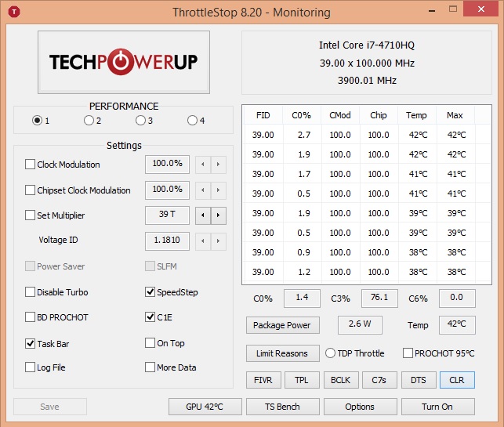Image resolution: width=504 pixels, height=427 pixels.
Task: Decrease Clock Modulation with left arrow
Action: point(203,165)
